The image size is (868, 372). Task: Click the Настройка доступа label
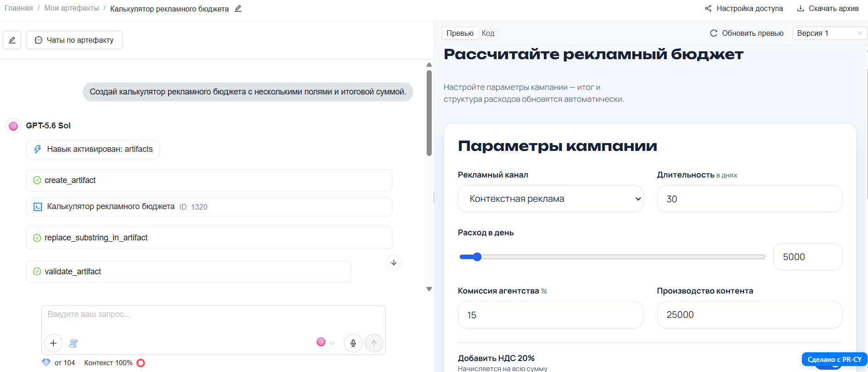(x=750, y=9)
